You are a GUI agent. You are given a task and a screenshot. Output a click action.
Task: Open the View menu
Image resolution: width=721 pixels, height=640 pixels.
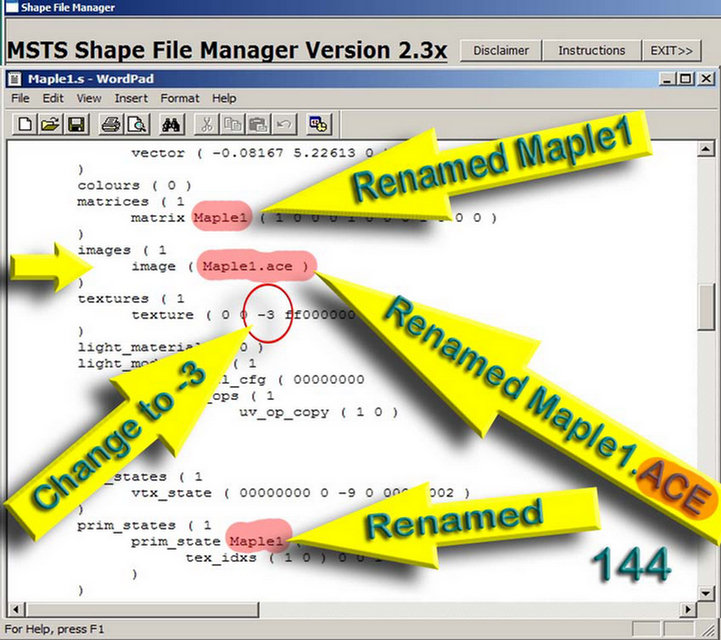click(89, 98)
